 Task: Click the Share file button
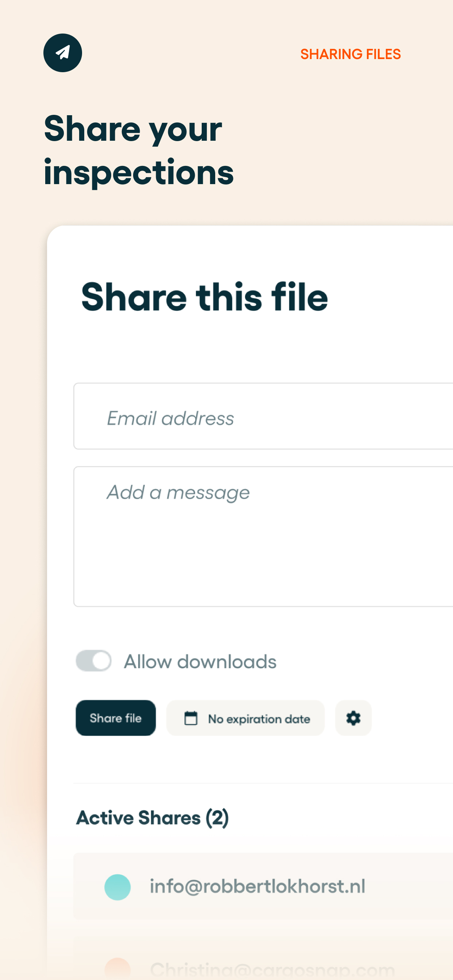coord(116,718)
